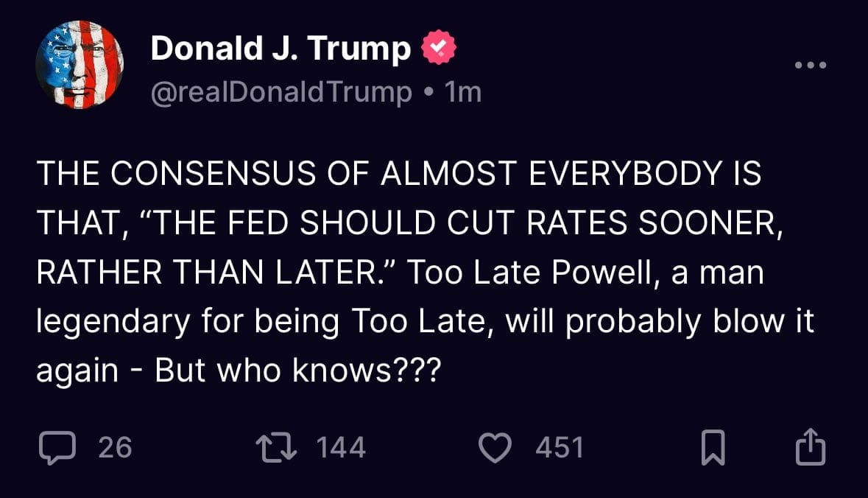Open the flag-themed profile avatar
This screenshot has height=498, width=868.
[x=80, y=65]
